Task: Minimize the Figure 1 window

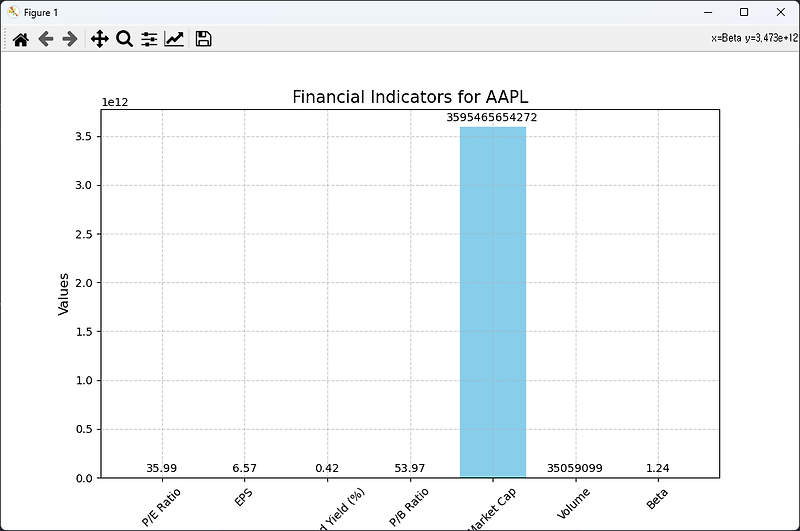Action: pos(708,12)
